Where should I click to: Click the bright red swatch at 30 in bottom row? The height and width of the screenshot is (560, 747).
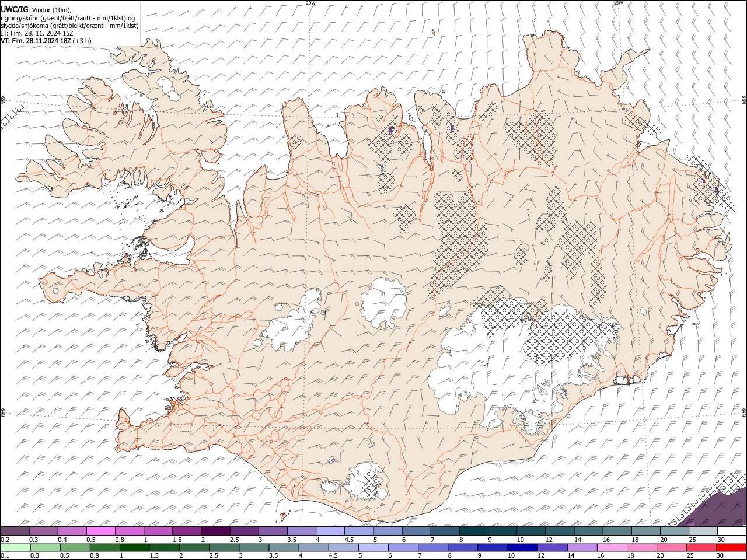click(x=731, y=547)
